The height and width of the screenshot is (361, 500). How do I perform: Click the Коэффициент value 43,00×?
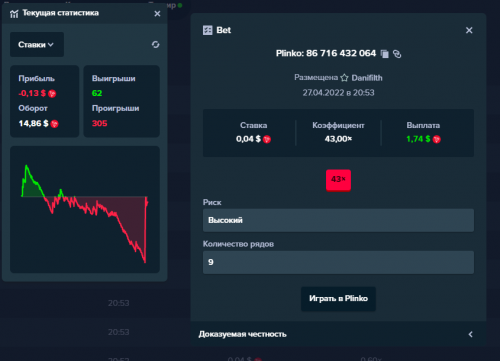pyautogui.click(x=338, y=139)
